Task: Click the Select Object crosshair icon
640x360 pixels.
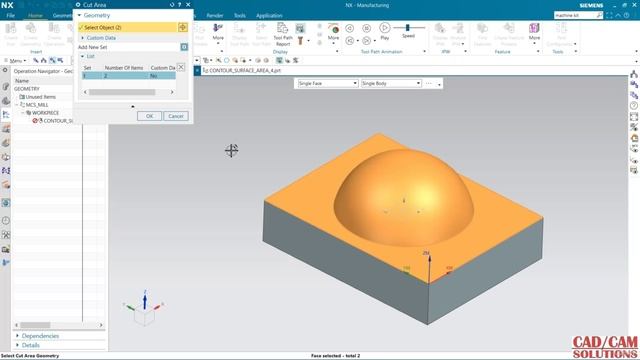Action: click(182, 27)
